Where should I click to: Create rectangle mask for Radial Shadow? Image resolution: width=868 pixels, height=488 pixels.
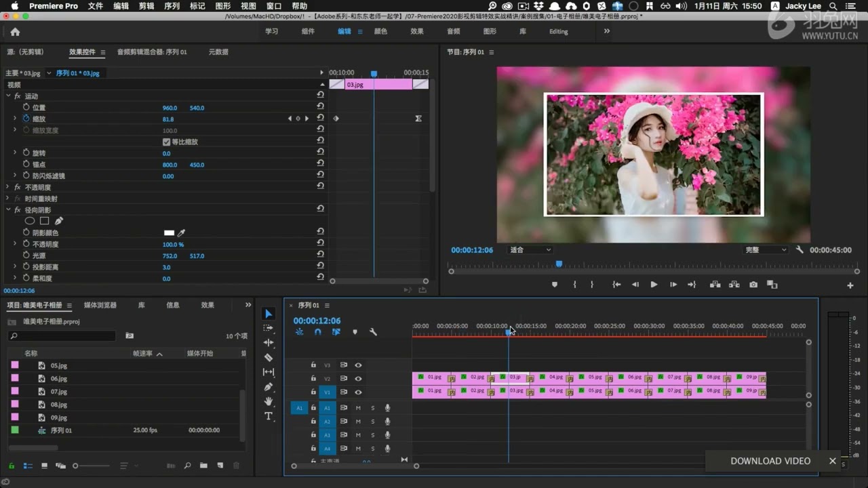(x=44, y=221)
